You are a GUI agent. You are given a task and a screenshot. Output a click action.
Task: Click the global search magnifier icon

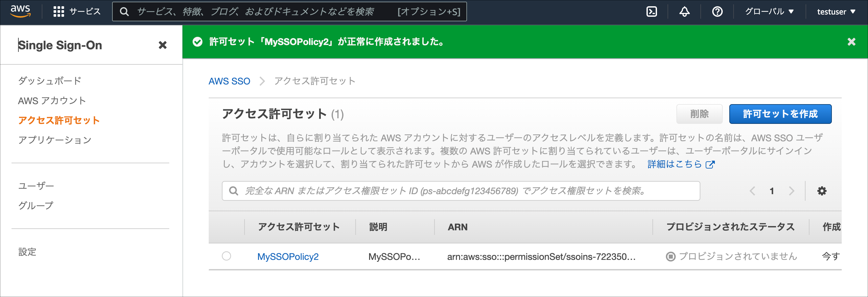point(124,12)
